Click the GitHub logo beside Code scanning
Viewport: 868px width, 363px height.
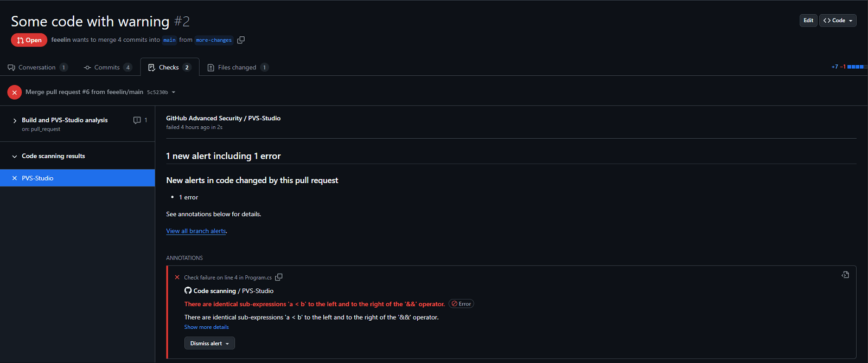188,291
